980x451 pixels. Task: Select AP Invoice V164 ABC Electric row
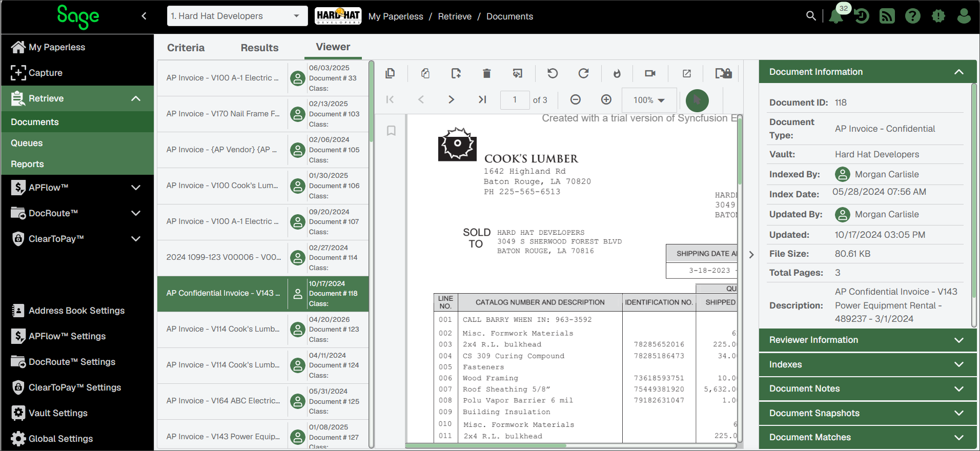pos(263,401)
